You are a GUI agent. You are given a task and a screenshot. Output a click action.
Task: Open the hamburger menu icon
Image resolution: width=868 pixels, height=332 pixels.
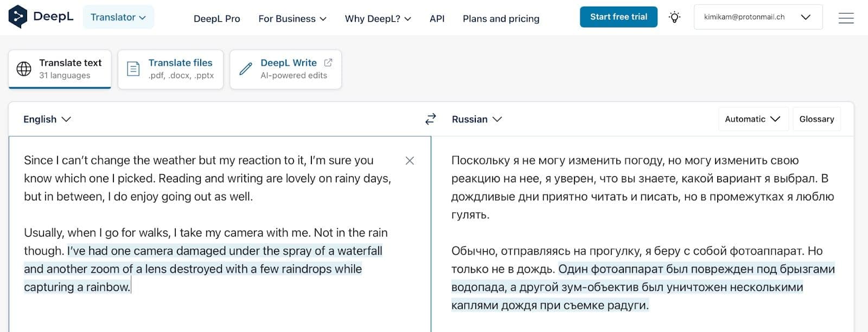point(846,18)
